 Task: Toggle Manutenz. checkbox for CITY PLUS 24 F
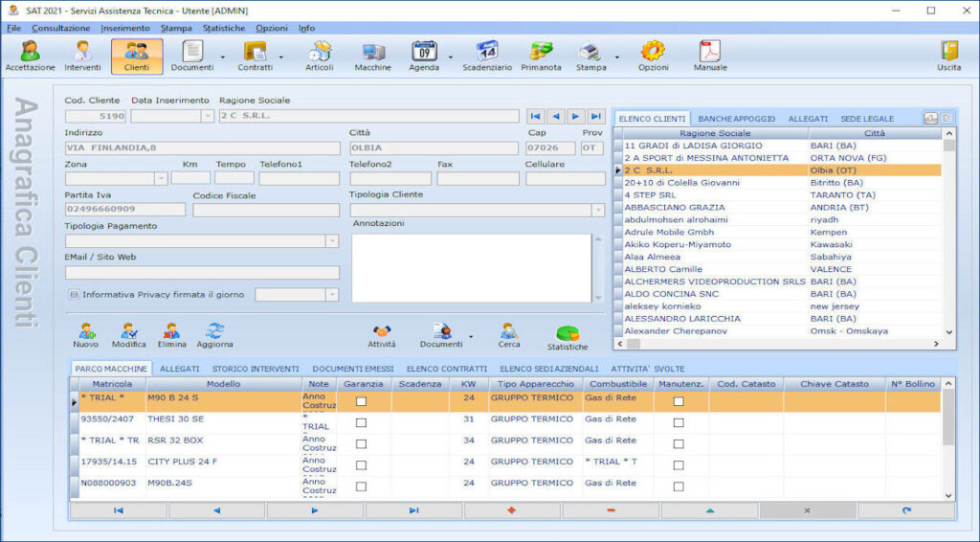pos(679,465)
